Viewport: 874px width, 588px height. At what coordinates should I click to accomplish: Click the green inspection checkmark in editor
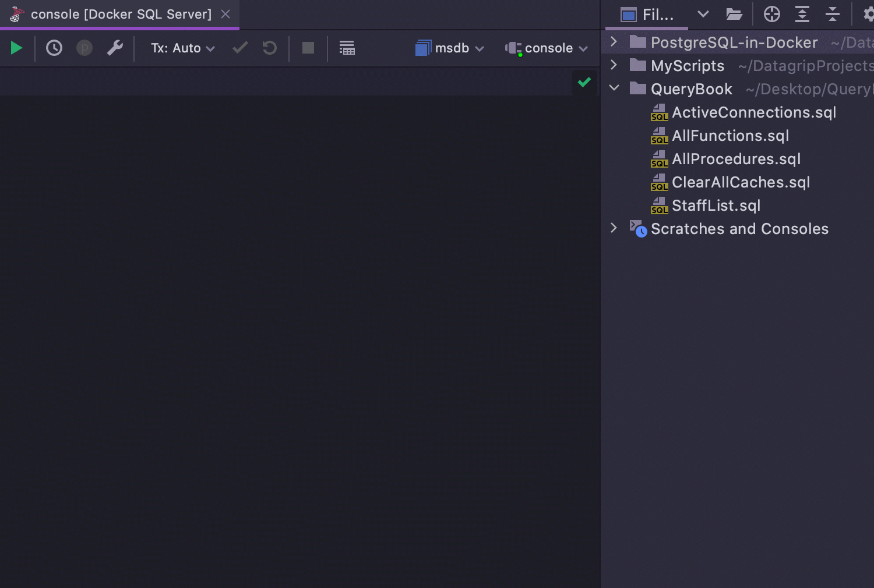coord(584,82)
